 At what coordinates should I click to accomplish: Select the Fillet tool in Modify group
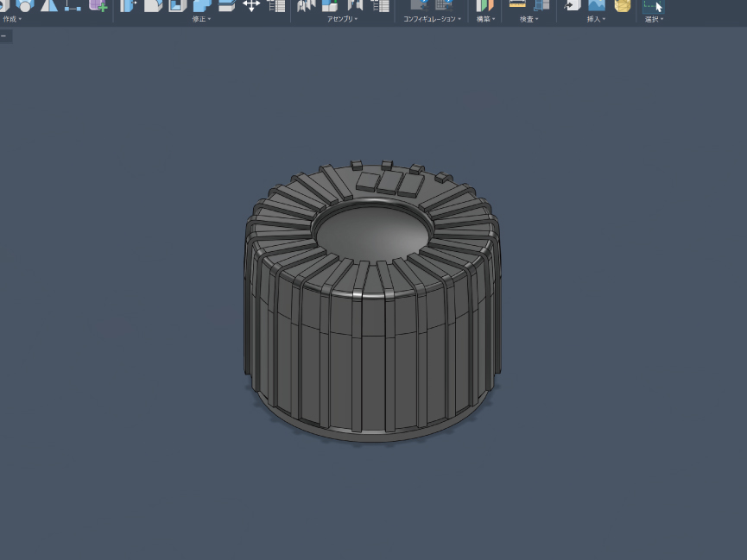pos(153,5)
